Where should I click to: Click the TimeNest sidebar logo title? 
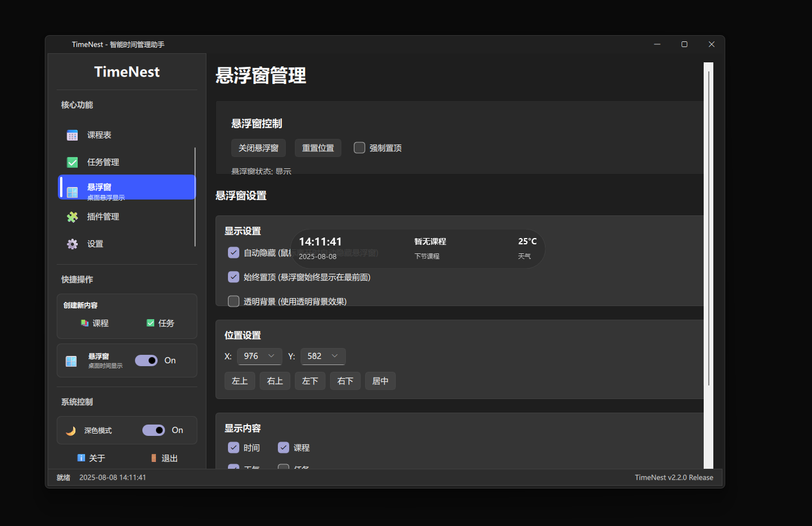point(127,72)
